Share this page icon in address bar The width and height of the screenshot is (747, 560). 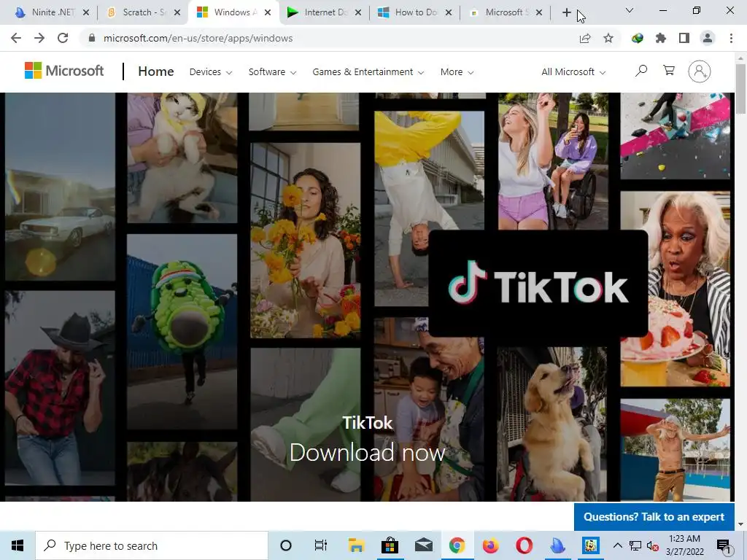tap(585, 38)
